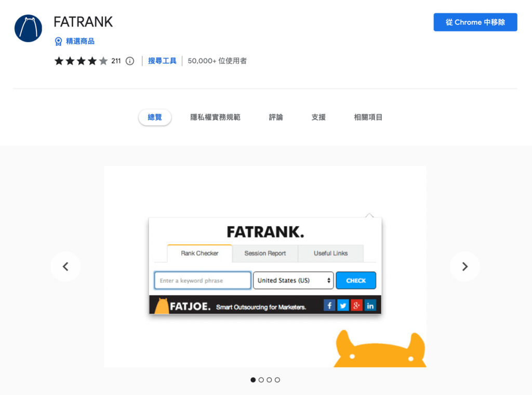Viewport: 532px width, 395px height.
Task: Select the fourth carousel dot
Action: pyautogui.click(x=277, y=380)
